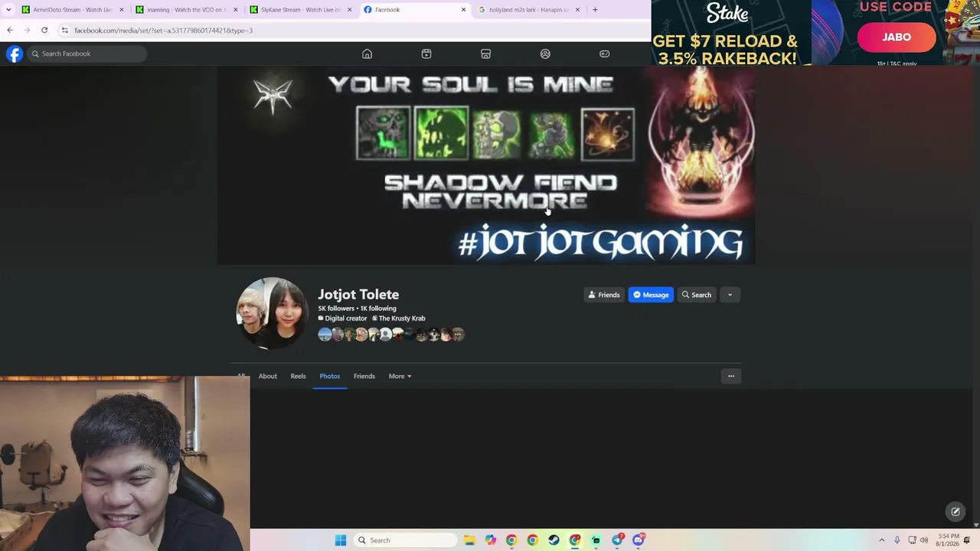Switch to the About profile tab
The height and width of the screenshot is (551, 980).
pos(267,376)
